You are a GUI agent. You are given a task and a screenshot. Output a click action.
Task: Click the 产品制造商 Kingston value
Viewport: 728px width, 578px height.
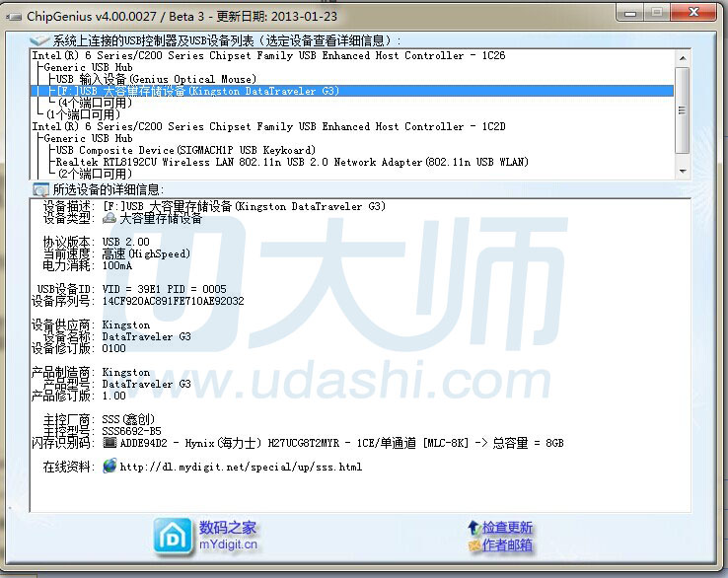coord(126,372)
